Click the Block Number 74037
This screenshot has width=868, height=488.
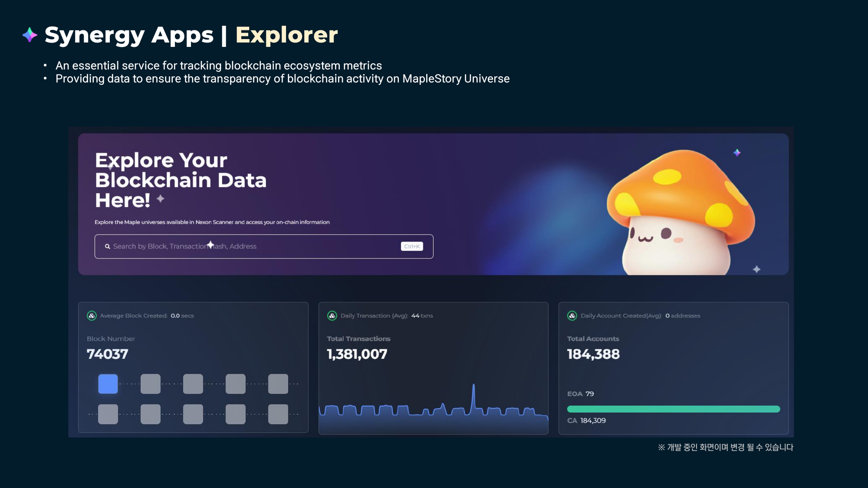[x=107, y=354]
